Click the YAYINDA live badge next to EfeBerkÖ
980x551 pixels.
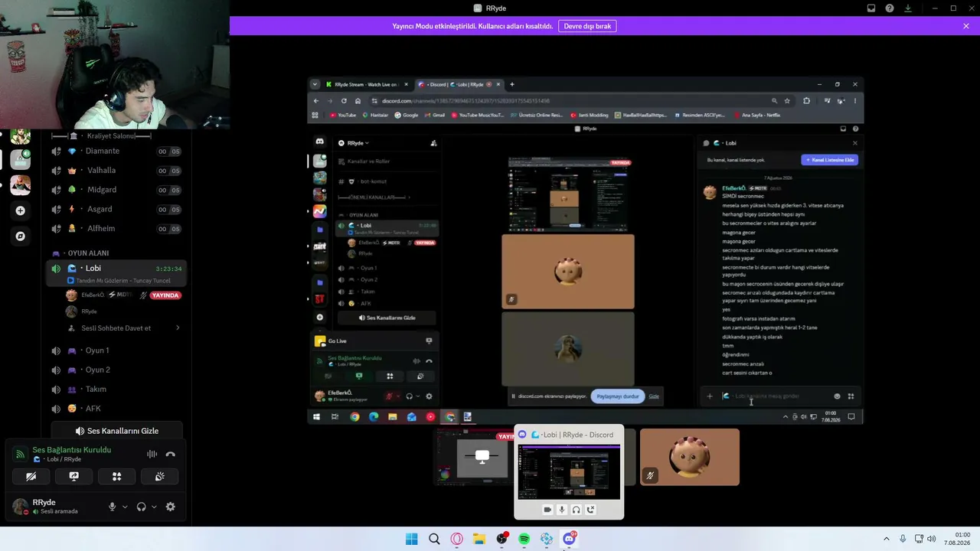[166, 295]
